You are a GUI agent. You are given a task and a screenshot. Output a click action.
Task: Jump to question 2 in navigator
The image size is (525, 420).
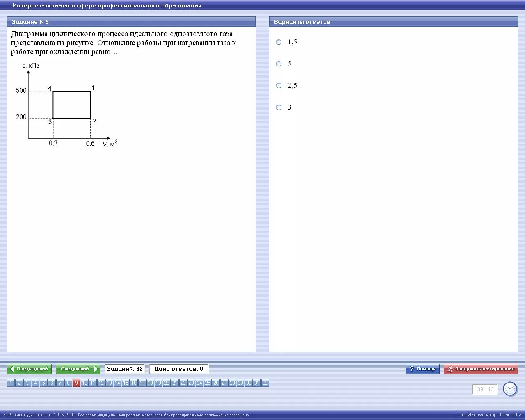(19, 383)
